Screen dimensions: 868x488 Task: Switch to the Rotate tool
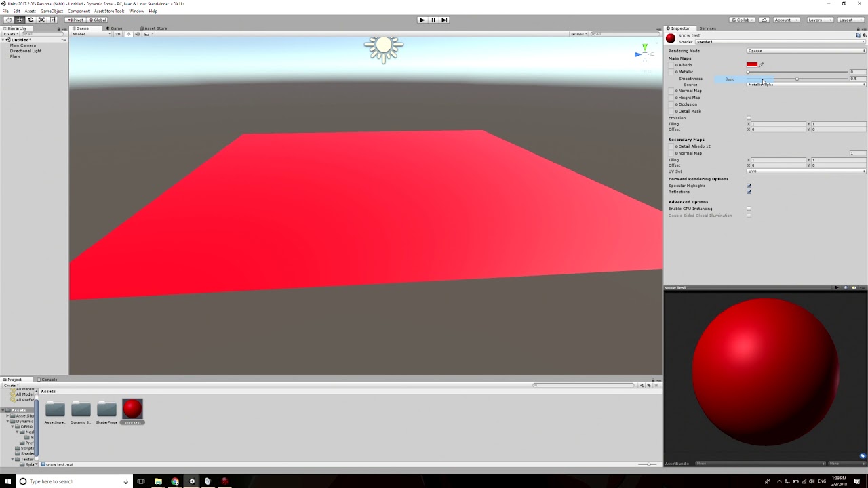click(31, 20)
